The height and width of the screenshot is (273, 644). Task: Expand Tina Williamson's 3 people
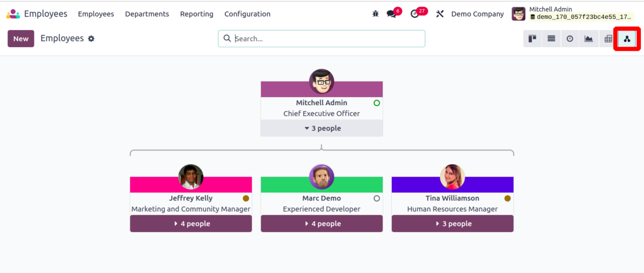click(452, 224)
